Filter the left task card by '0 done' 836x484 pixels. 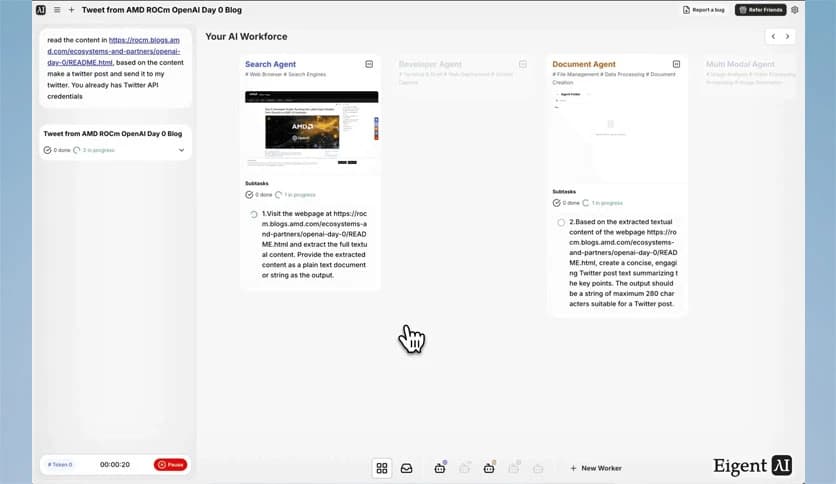tap(57, 150)
